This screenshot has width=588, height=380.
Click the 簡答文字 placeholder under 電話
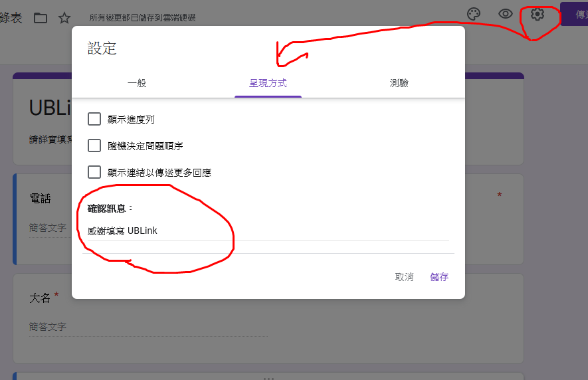pyautogui.click(x=48, y=227)
